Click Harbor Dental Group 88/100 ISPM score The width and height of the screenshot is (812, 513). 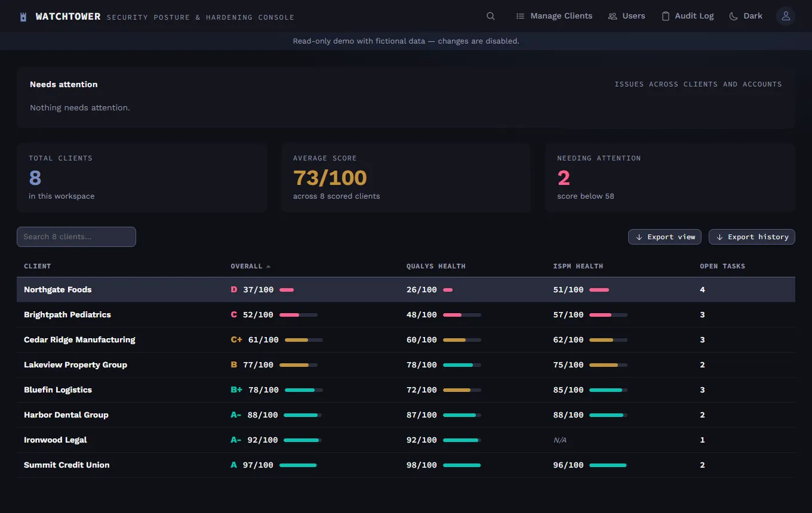click(x=568, y=415)
